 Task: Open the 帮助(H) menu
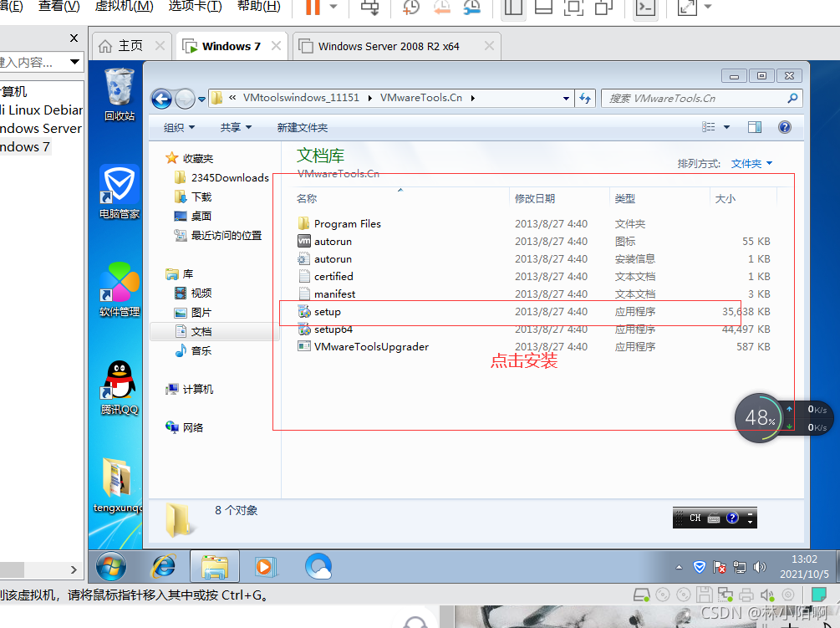click(x=259, y=7)
